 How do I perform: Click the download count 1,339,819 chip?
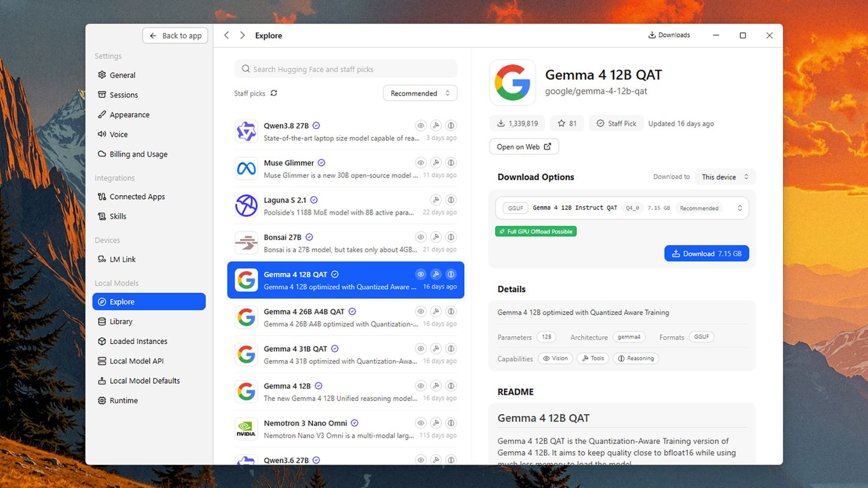(518, 124)
